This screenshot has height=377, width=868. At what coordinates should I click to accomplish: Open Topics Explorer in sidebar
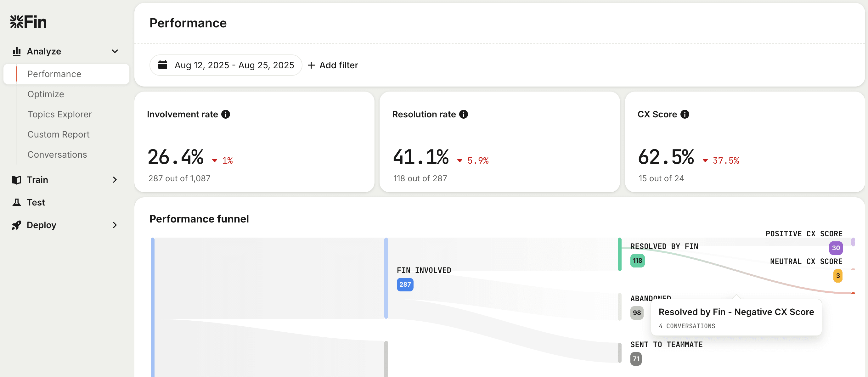(x=60, y=114)
